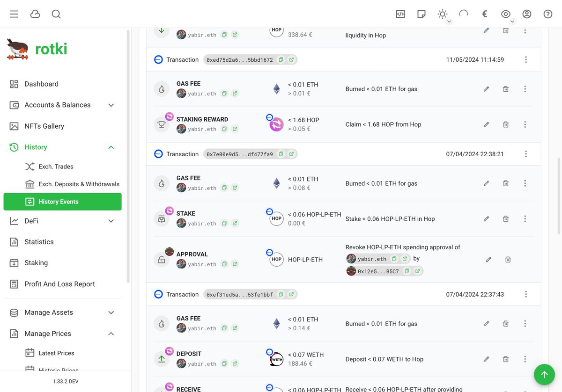The width and height of the screenshot is (562, 392).
Task: Toggle the privacy mode eye icon
Action: (506, 14)
